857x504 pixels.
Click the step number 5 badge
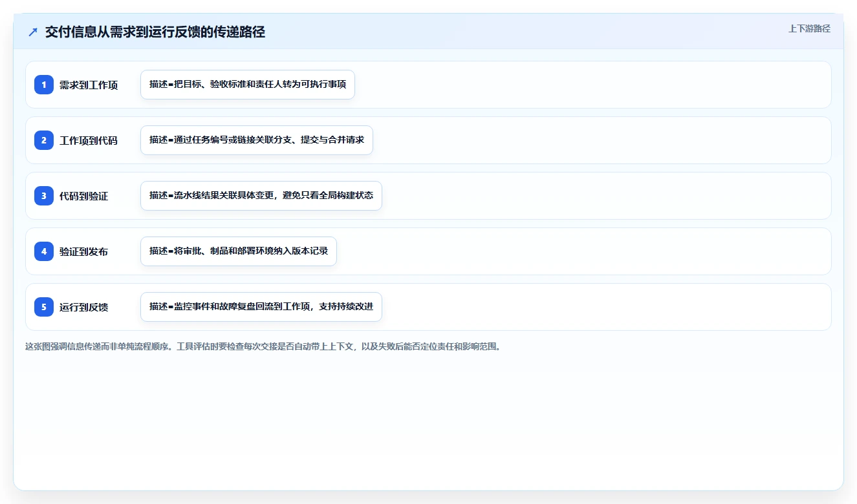(x=44, y=307)
